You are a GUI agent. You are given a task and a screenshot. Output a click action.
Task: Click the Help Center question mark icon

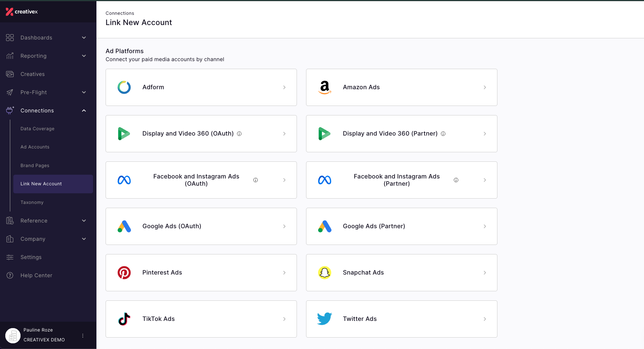pos(10,275)
